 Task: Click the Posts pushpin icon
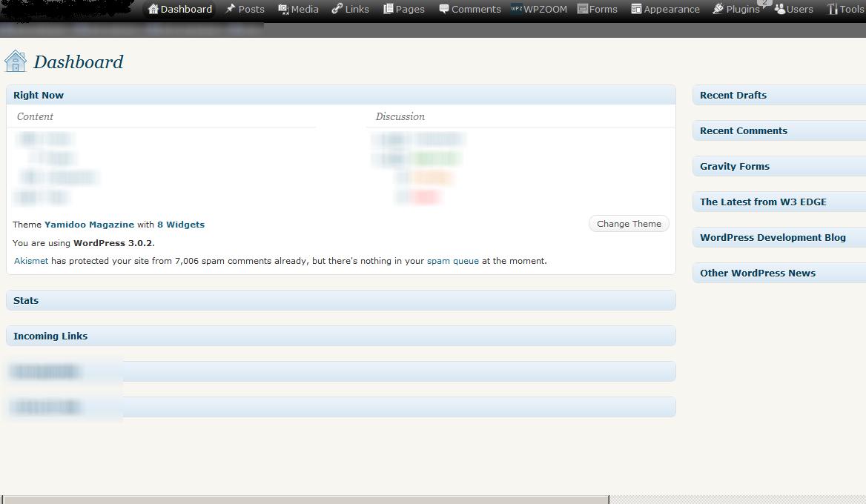point(231,9)
